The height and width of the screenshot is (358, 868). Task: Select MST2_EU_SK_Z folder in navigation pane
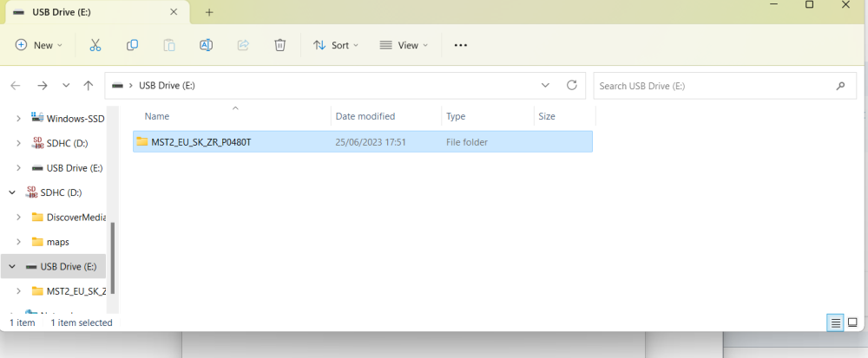coord(76,291)
